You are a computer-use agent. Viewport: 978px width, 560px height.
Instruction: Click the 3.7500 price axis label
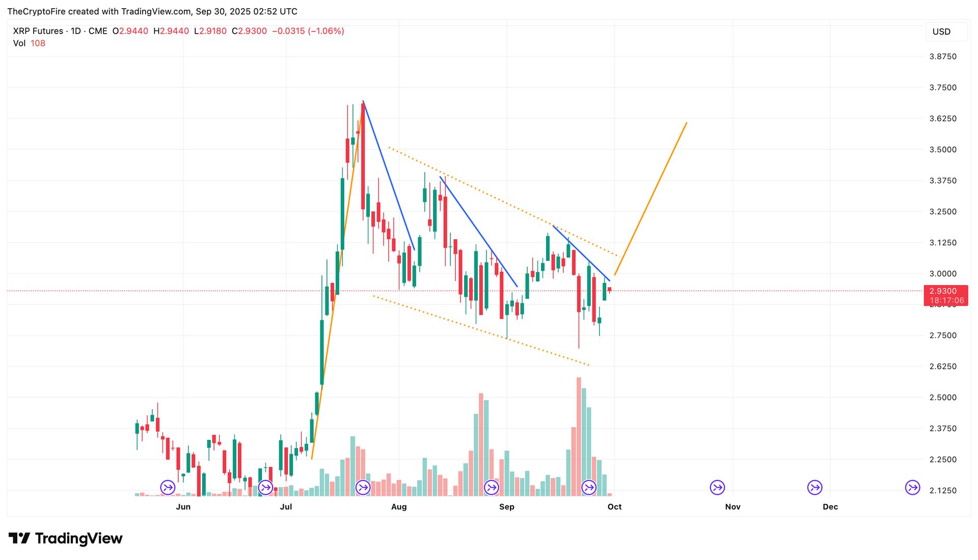coord(943,88)
